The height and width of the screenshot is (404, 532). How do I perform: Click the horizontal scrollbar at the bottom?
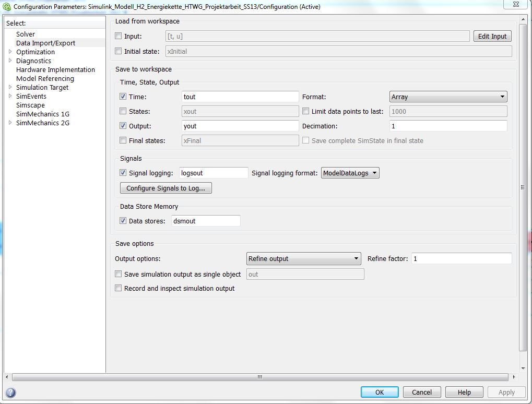tap(259, 377)
